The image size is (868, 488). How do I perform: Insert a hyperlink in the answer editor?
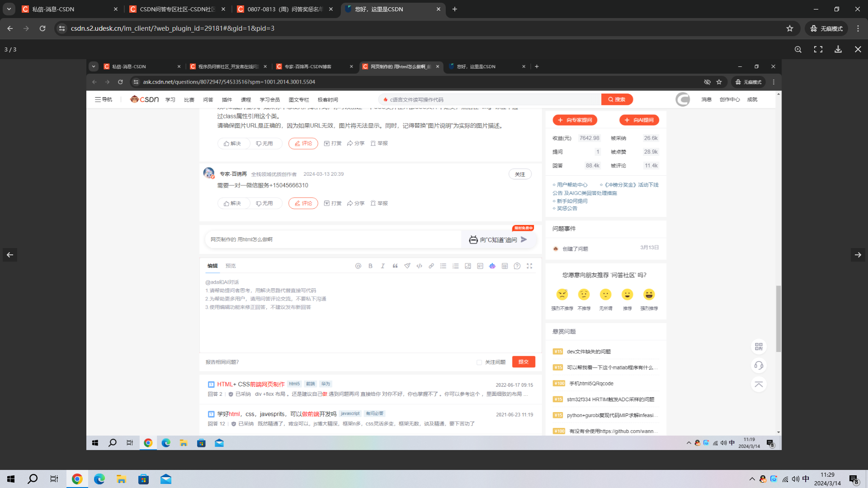431,266
